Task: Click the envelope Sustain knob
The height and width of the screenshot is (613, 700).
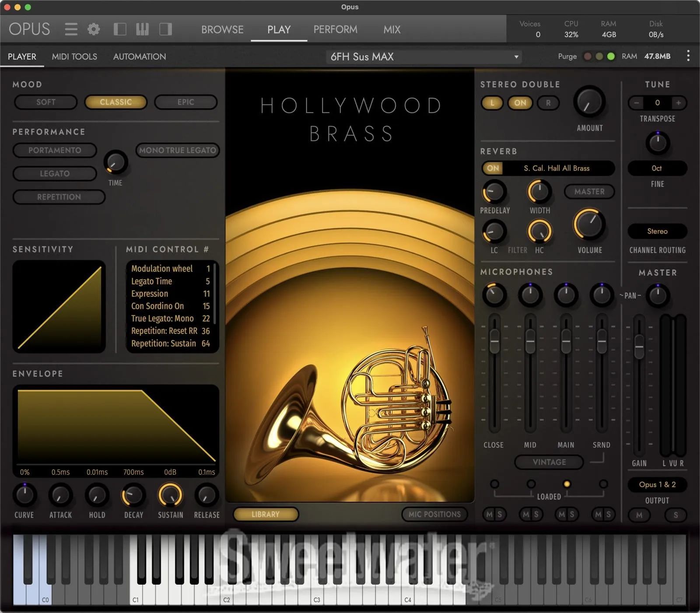Action: [x=170, y=495]
